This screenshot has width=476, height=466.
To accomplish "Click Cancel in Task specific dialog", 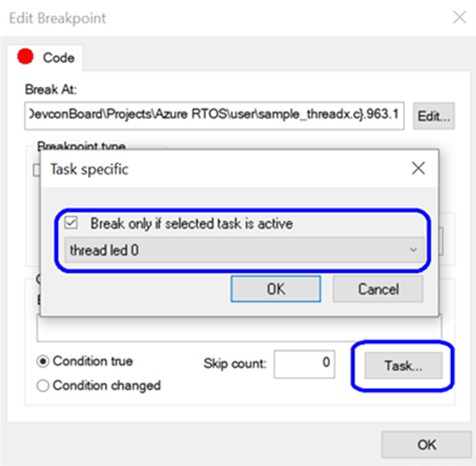I will click(378, 289).
